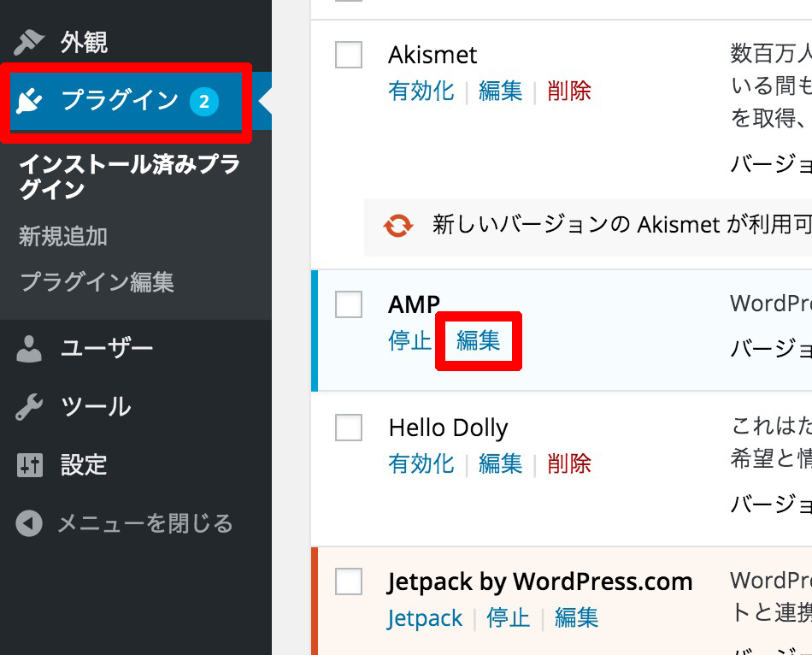This screenshot has height=655, width=812.
Task: Click the plugin update count badge 2
Action: point(204,102)
